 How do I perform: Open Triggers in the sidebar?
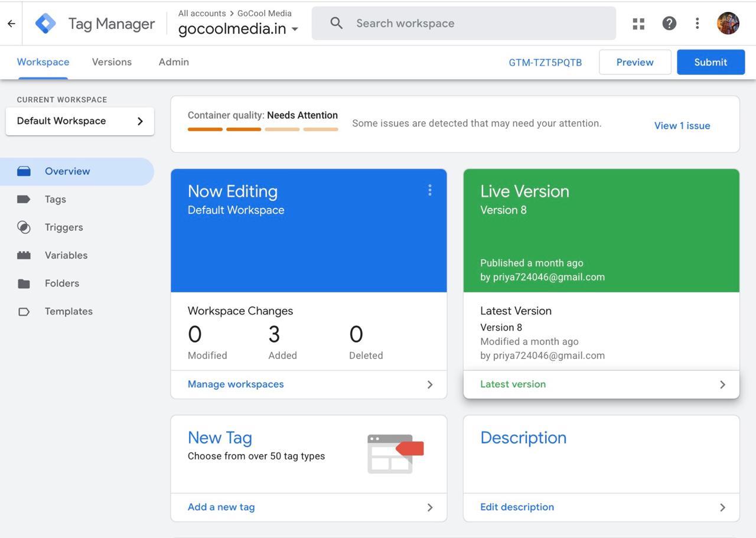[x=64, y=227]
